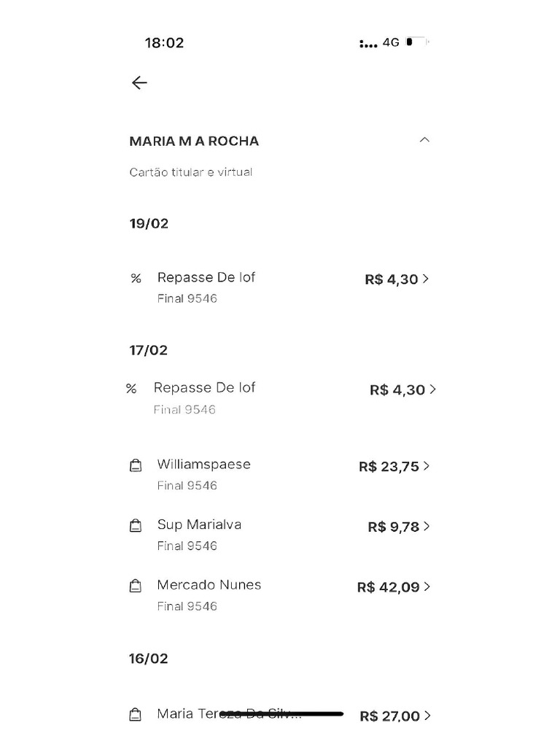Tap the MARIA M A ROCHA cardholder name
Viewport: 560px width, 747px height.
(194, 141)
